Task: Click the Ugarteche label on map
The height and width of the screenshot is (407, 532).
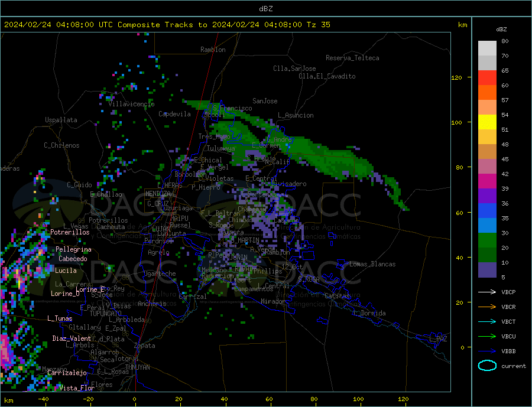Action: tap(160, 273)
